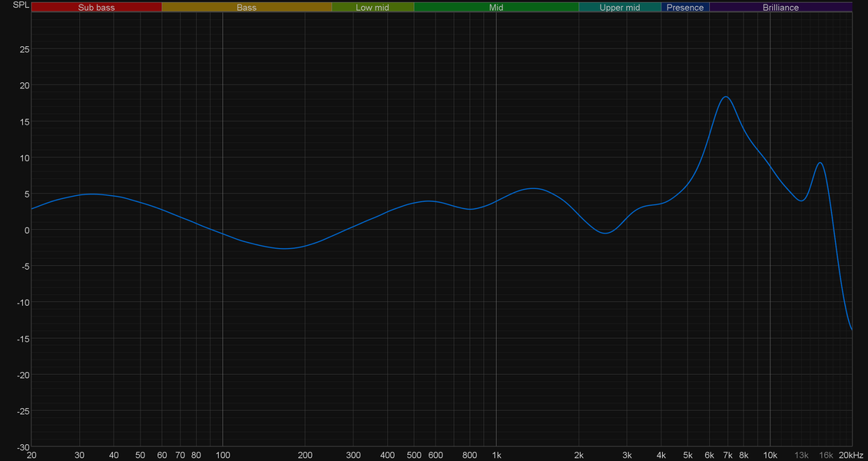Click the 16k secondary peak on curve
This screenshot has width=868, height=461.
point(820,163)
